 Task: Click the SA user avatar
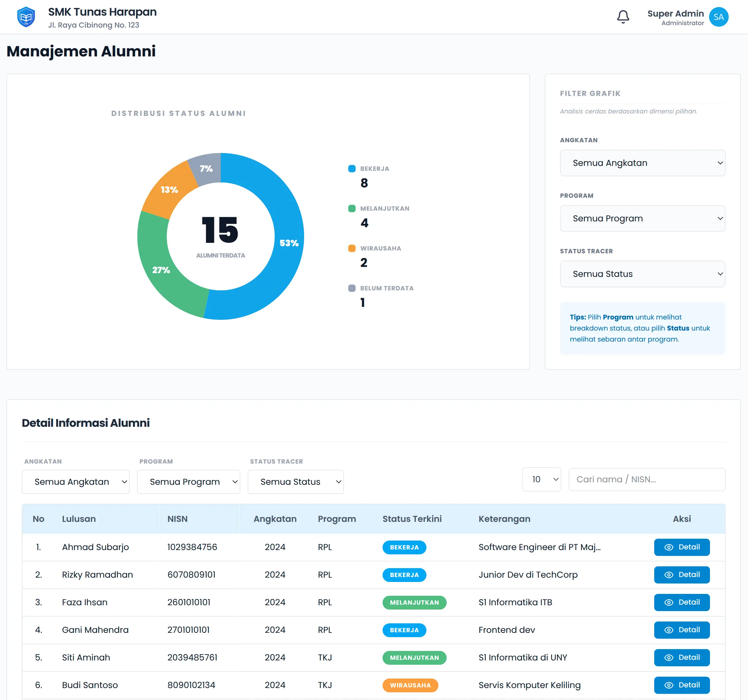click(x=718, y=17)
